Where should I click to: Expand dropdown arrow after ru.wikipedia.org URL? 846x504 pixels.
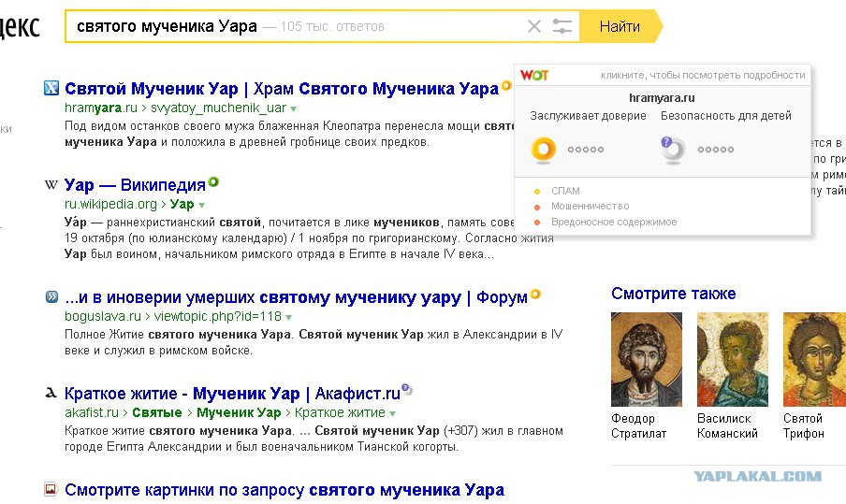pyautogui.click(x=202, y=206)
